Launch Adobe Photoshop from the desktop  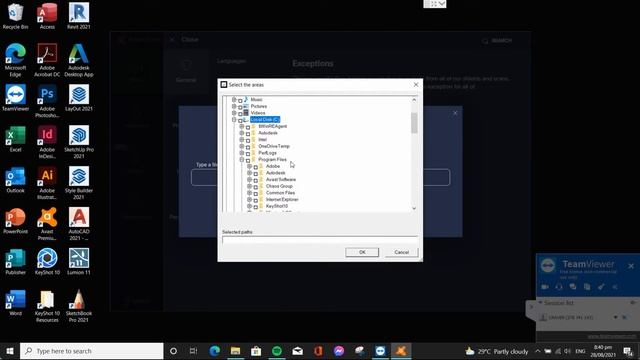pos(47,101)
